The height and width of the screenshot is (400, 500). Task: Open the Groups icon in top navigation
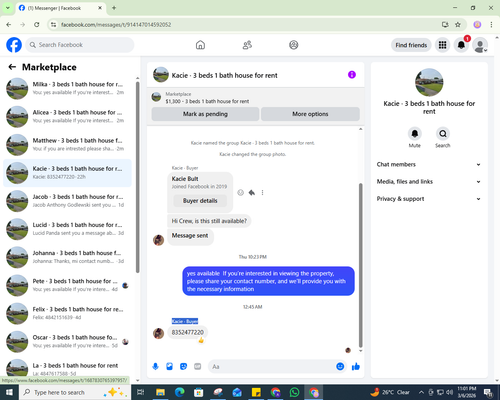tap(294, 45)
